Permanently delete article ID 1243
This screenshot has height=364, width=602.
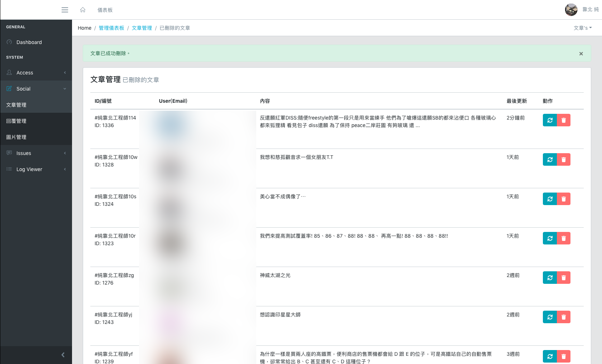tap(564, 317)
